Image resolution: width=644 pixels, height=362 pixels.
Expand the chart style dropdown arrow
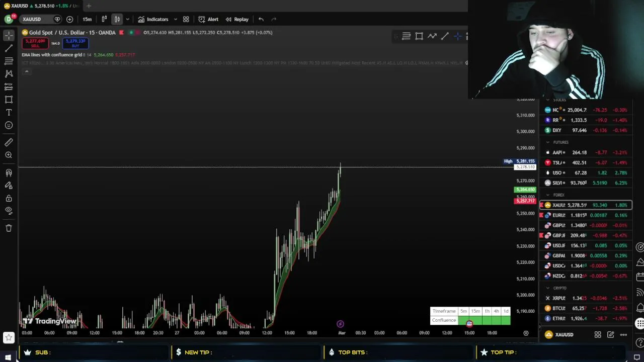127,19
